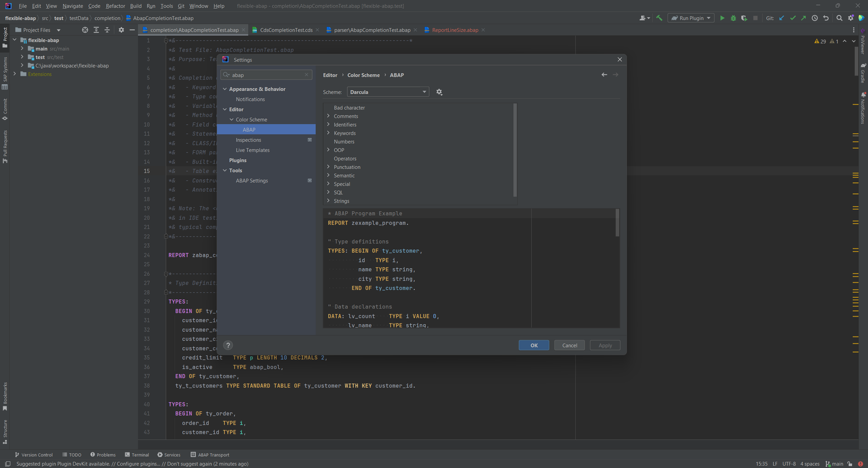The image size is (868, 468).
Task: Select ABAP Settings under Tools
Action: pyautogui.click(x=252, y=181)
